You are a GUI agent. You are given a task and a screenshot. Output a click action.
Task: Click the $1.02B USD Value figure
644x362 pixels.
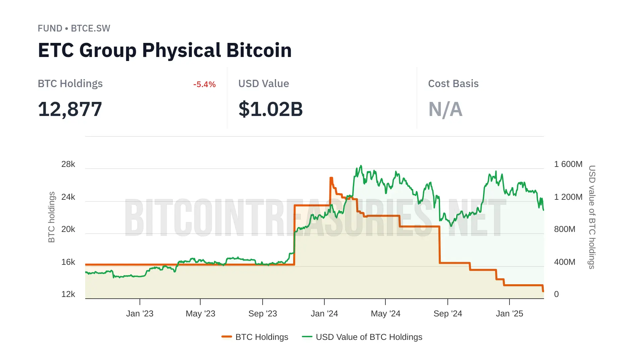coord(270,109)
